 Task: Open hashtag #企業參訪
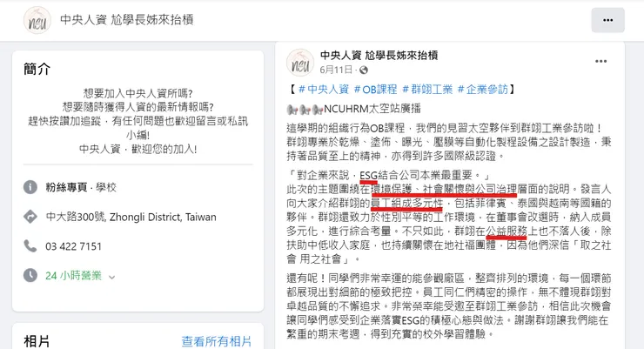(x=483, y=89)
